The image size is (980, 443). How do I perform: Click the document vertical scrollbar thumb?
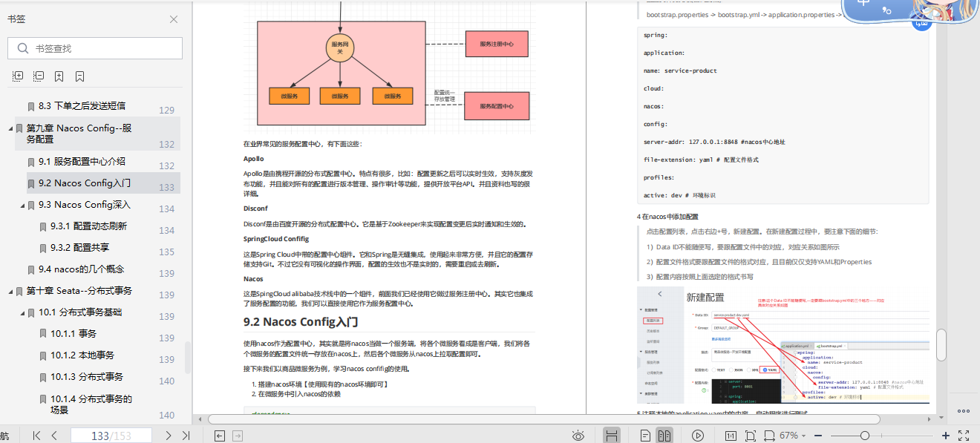941,344
